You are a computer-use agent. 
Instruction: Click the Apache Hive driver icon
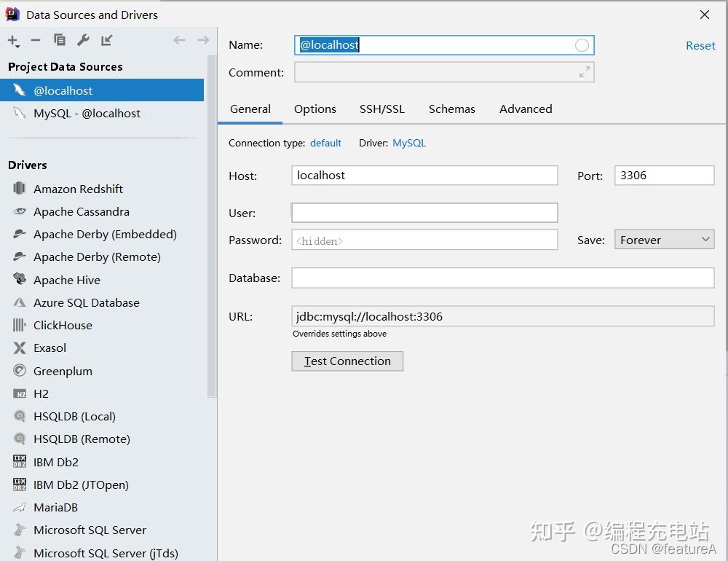(20, 279)
